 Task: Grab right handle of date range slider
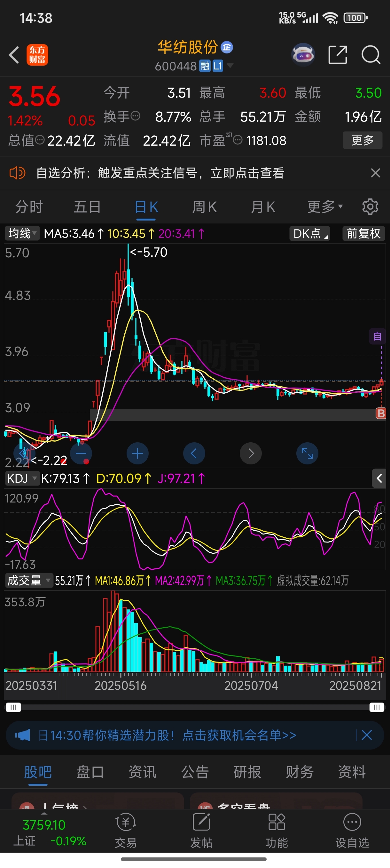coord(377,707)
